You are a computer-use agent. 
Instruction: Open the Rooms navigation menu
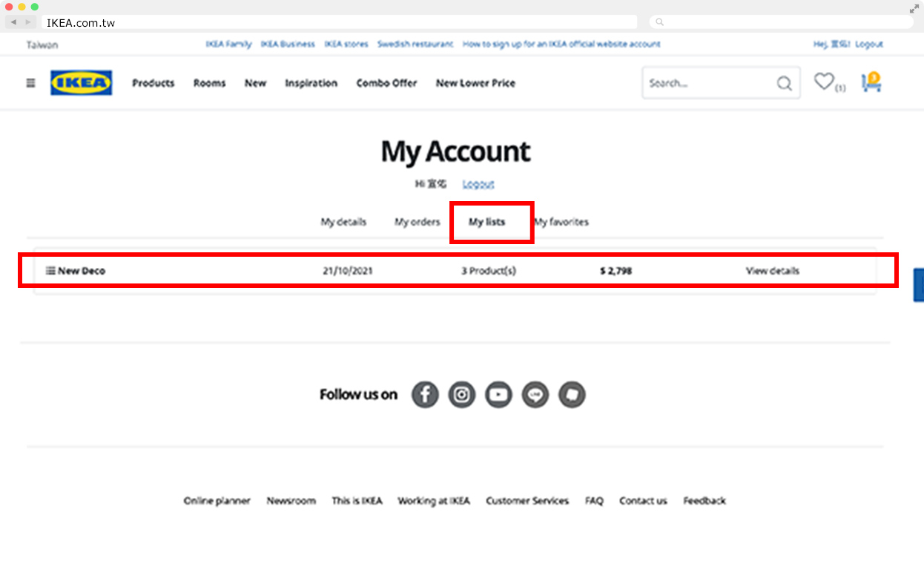coord(209,83)
